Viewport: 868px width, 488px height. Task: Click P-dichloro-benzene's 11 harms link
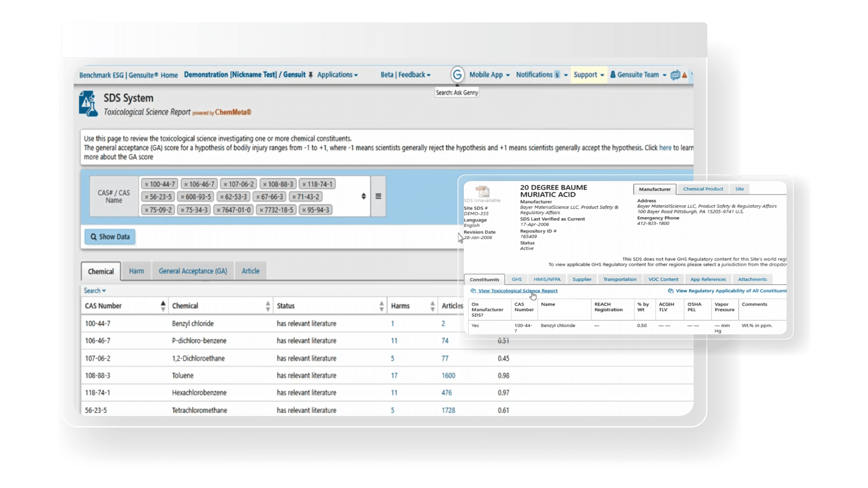394,341
